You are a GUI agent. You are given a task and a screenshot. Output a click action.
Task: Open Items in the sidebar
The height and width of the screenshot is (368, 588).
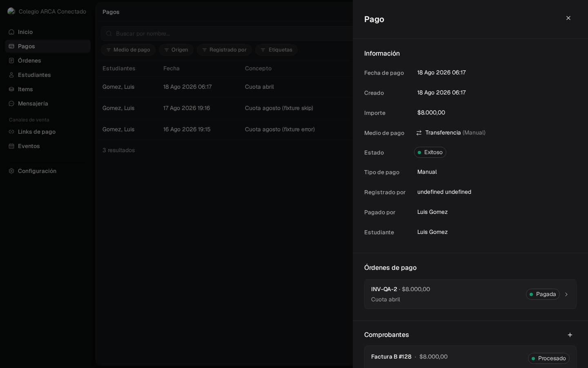click(x=48, y=89)
